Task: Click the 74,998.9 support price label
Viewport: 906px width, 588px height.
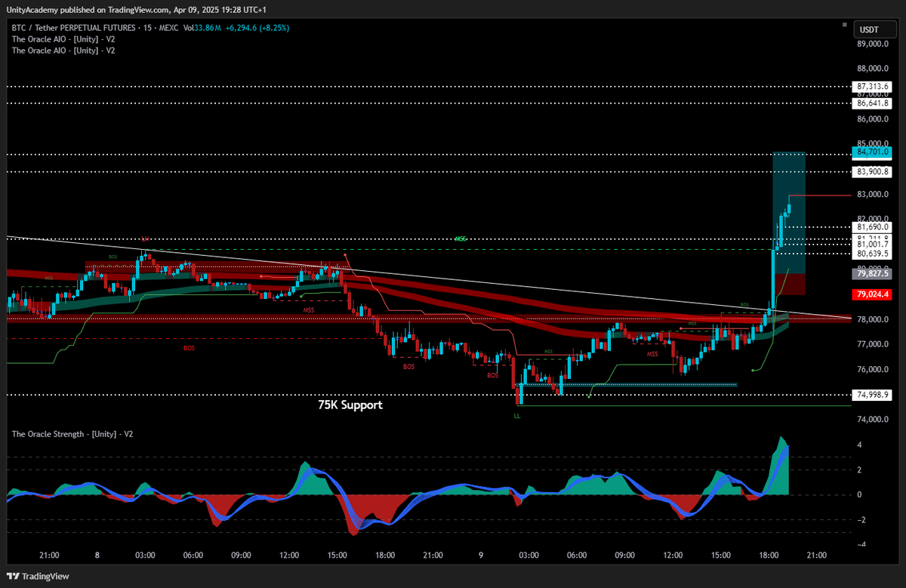Action: (871, 395)
